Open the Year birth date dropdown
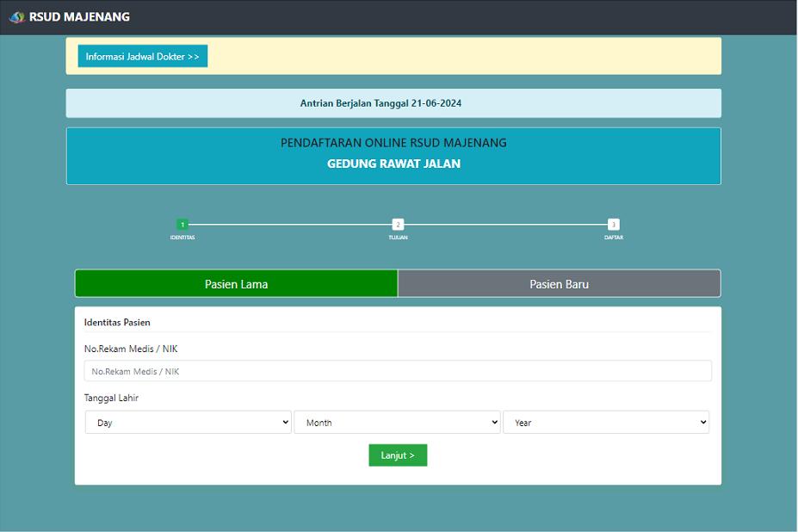The height and width of the screenshot is (532, 798). [606, 423]
